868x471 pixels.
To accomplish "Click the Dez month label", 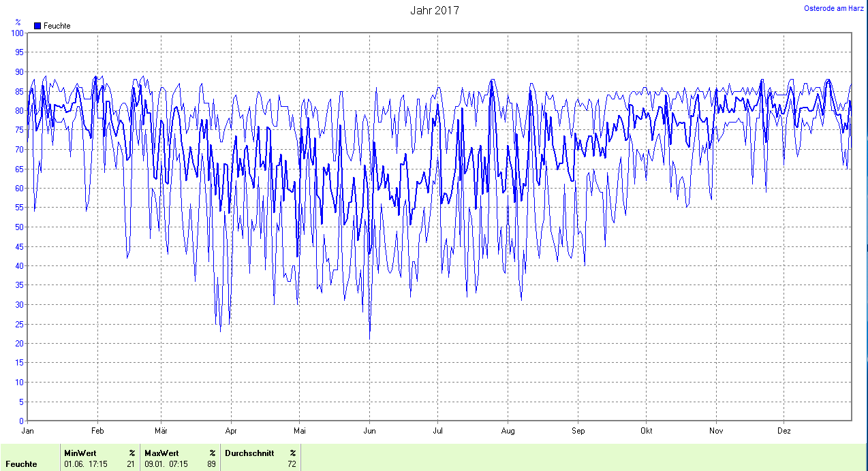I will click(784, 431).
